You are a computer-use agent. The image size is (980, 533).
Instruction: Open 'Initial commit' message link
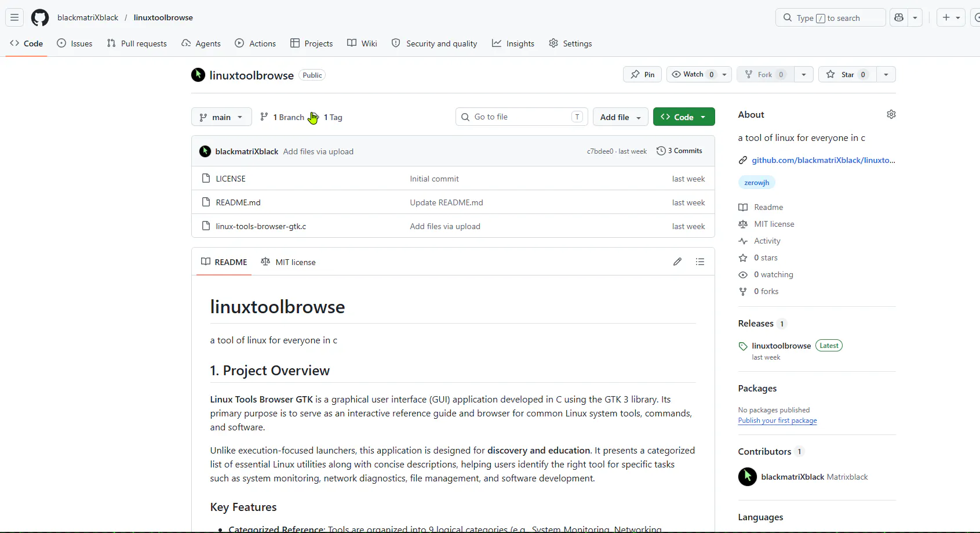coord(434,179)
